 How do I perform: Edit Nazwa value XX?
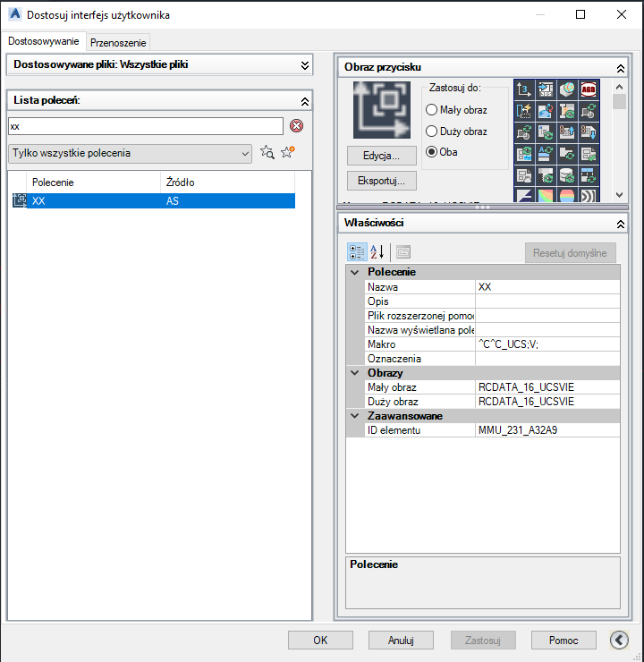[x=547, y=287]
